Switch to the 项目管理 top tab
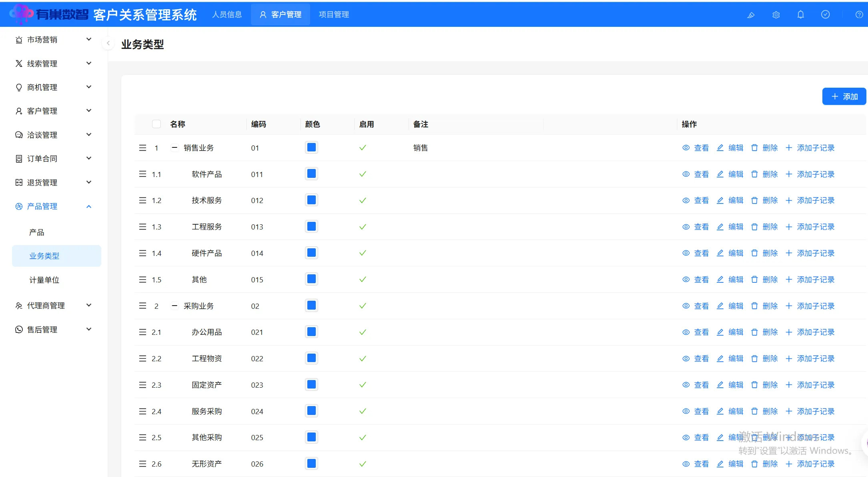Image resolution: width=868 pixels, height=477 pixels. (334, 14)
